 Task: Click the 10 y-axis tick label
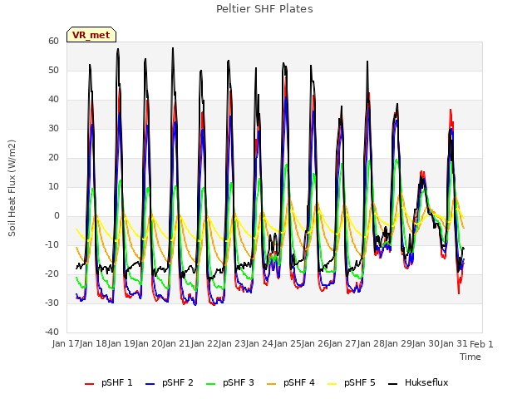[53, 186]
